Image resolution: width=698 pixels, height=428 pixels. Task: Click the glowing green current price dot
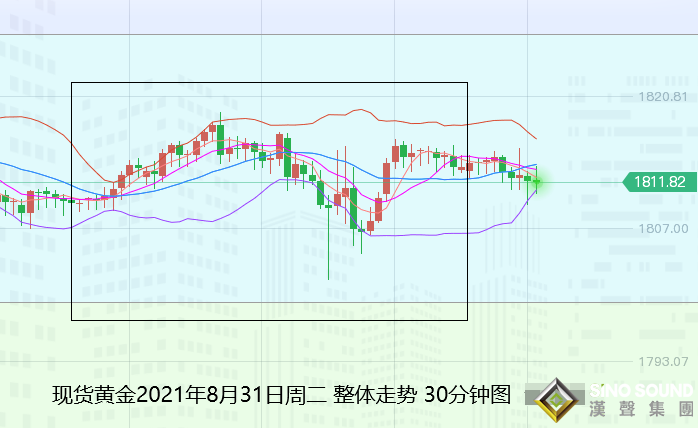pos(538,181)
